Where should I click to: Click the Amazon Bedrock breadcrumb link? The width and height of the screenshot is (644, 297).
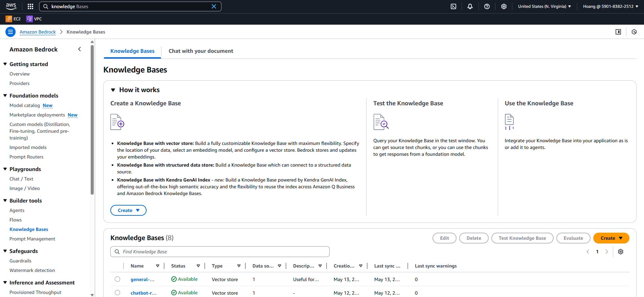tap(38, 32)
